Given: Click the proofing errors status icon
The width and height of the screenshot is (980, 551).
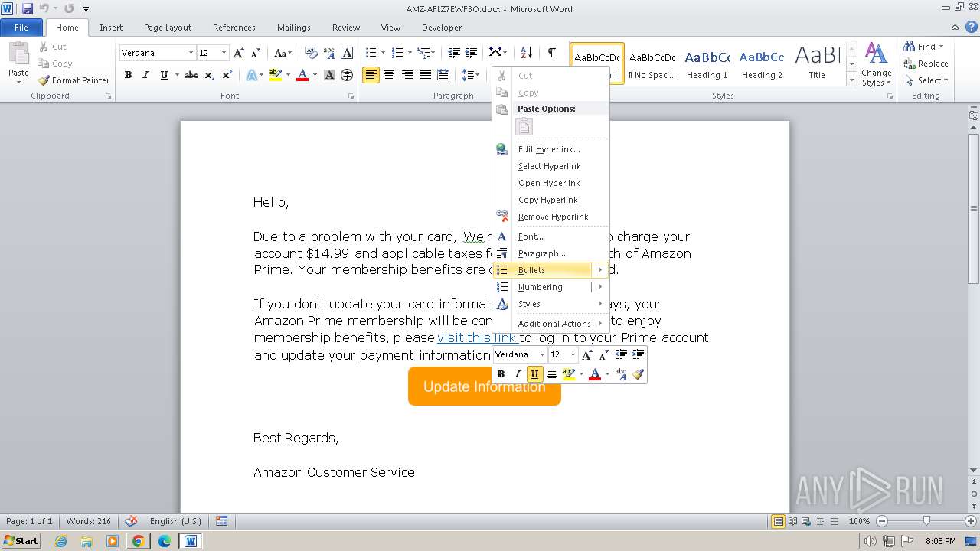Looking at the screenshot, I should (132, 521).
